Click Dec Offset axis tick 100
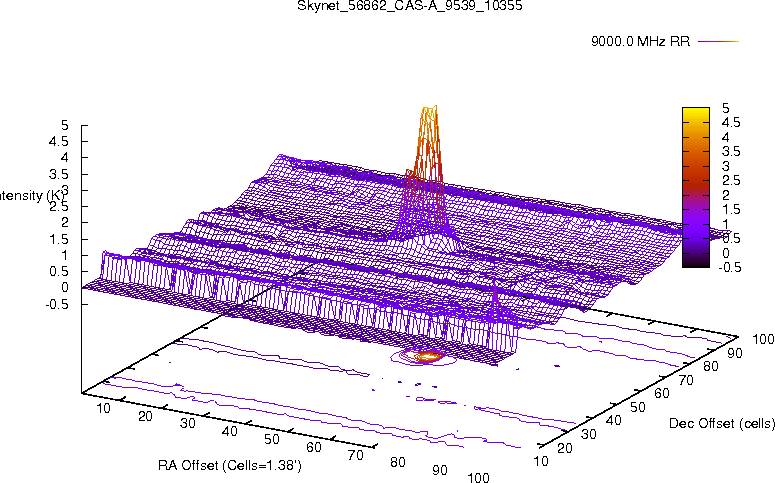 [x=763, y=339]
